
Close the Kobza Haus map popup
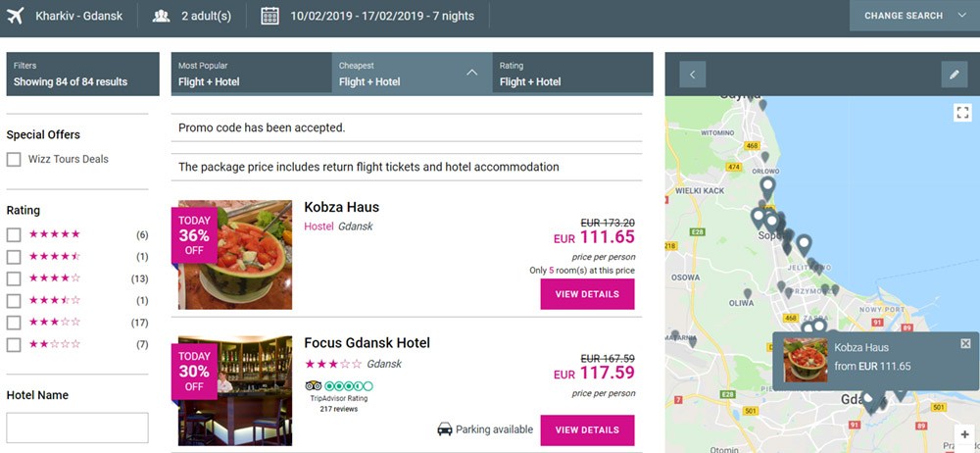(965, 343)
